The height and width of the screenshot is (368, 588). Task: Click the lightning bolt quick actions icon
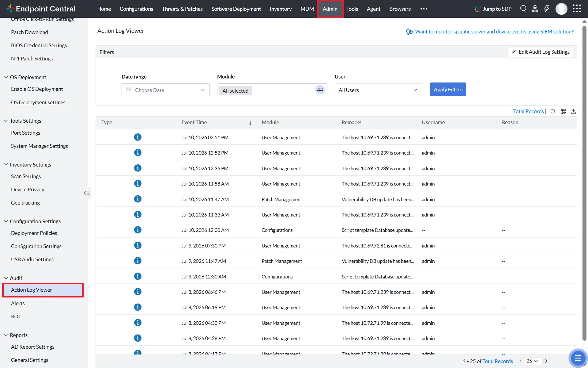(x=547, y=9)
